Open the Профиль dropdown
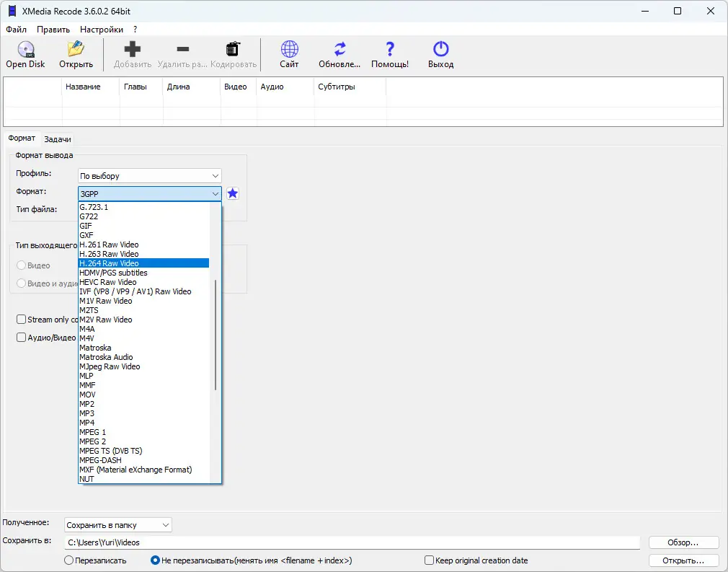 [149, 176]
